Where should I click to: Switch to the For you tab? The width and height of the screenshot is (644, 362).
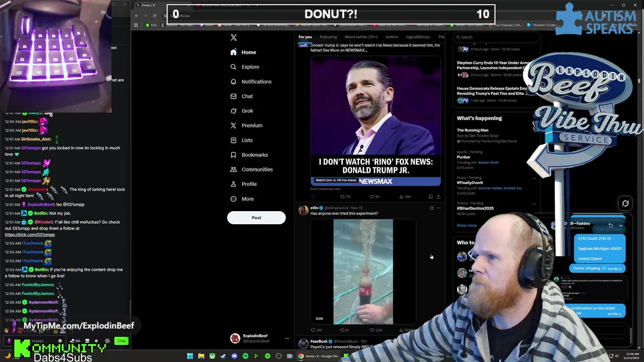click(305, 37)
